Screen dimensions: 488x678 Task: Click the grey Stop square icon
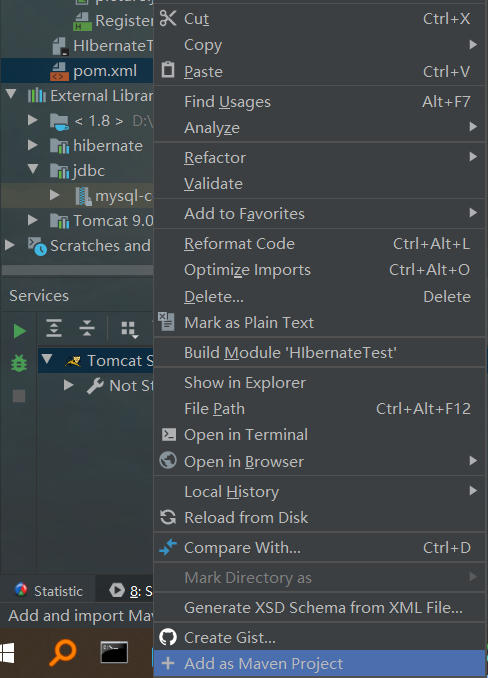point(19,396)
